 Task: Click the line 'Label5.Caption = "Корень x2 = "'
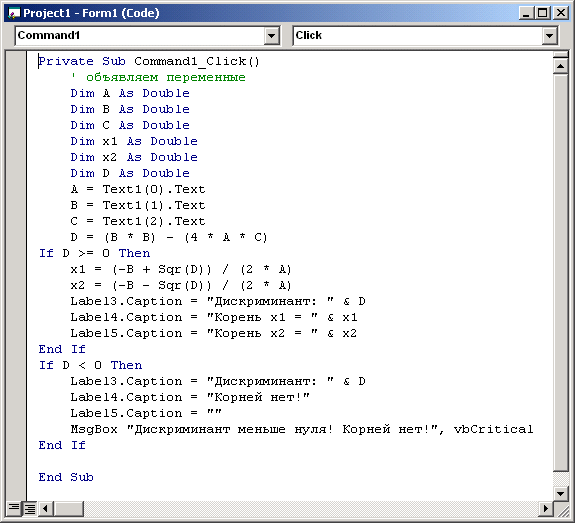(214, 333)
